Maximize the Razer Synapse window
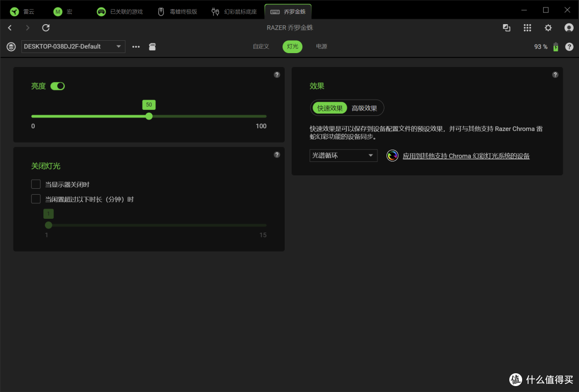 click(546, 10)
